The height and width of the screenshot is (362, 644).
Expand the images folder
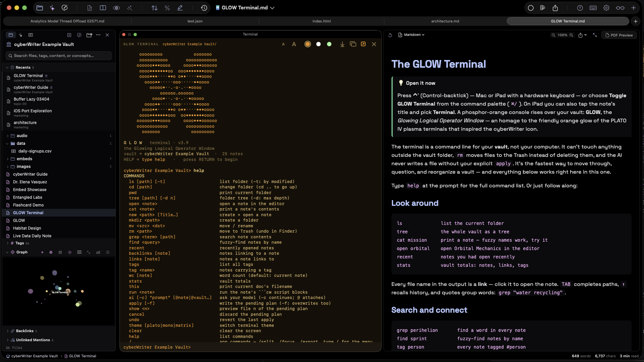click(7, 167)
